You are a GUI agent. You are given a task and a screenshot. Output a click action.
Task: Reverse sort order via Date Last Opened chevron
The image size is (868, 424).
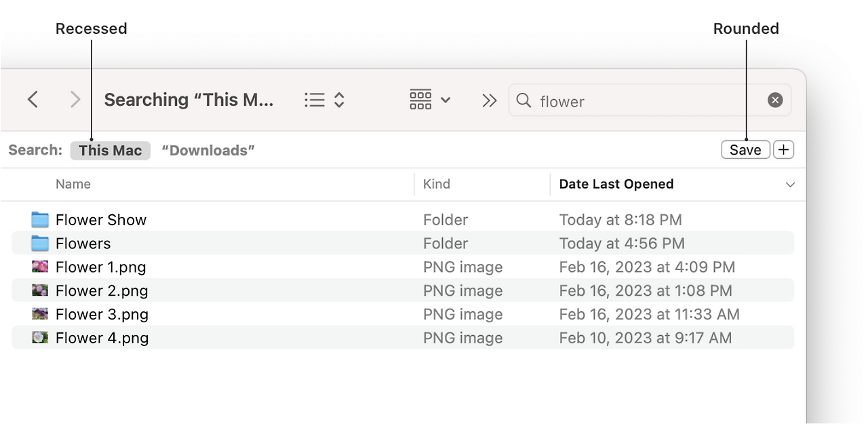click(x=790, y=185)
